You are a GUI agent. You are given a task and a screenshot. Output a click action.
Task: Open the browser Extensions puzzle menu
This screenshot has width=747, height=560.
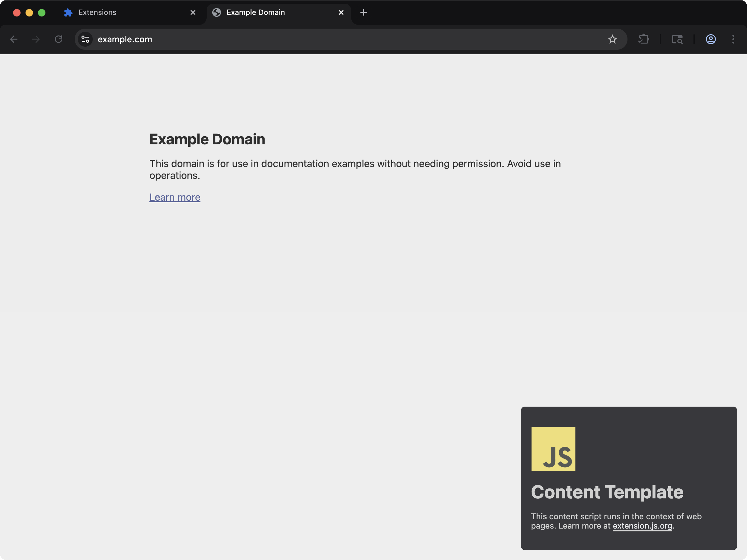(x=644, y=39)
